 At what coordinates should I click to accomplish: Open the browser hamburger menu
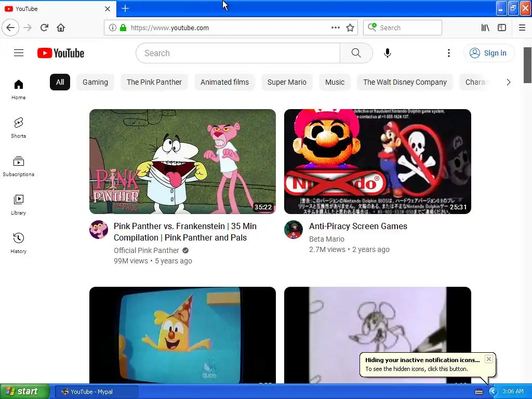pyautogui.click(x=522, y=28)
